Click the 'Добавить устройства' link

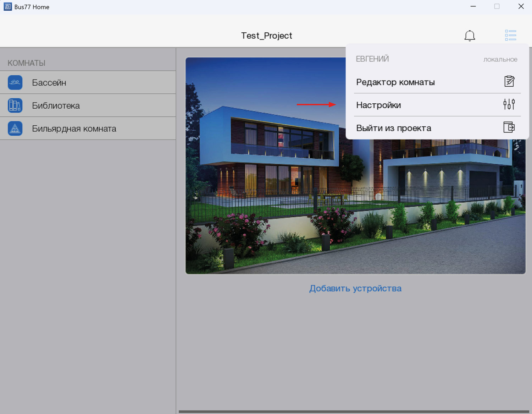(x=355, y=288)
